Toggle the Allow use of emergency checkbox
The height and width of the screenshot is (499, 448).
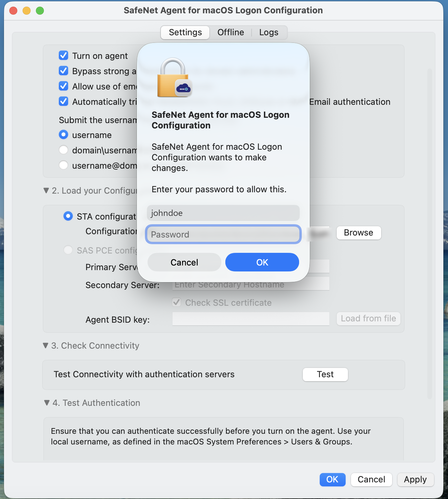pyautogui.click(x=63, y=86)
